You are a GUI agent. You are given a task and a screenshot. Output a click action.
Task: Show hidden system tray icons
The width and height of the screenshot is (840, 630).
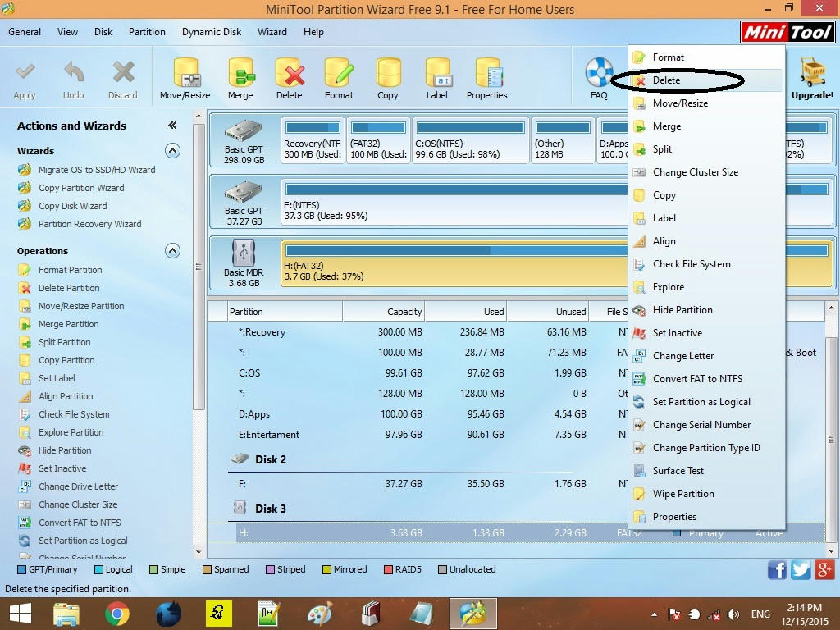coord(655,614)
